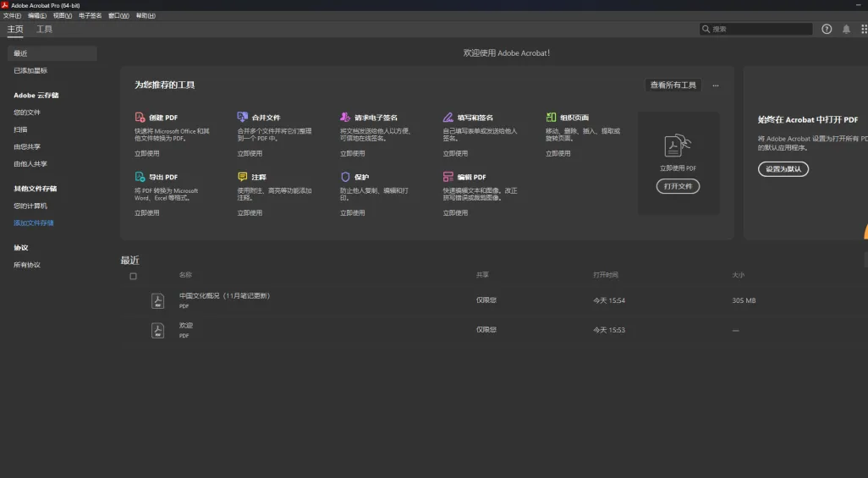The image size is (868, 478).
Task: Open the help question mark icon
Action: point(827,29)
